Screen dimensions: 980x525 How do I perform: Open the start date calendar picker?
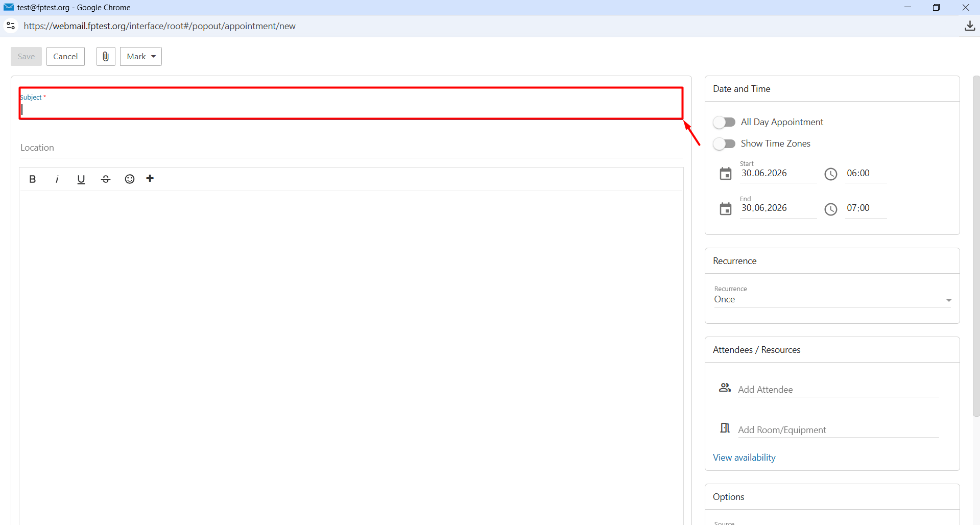tap(726, 174)
